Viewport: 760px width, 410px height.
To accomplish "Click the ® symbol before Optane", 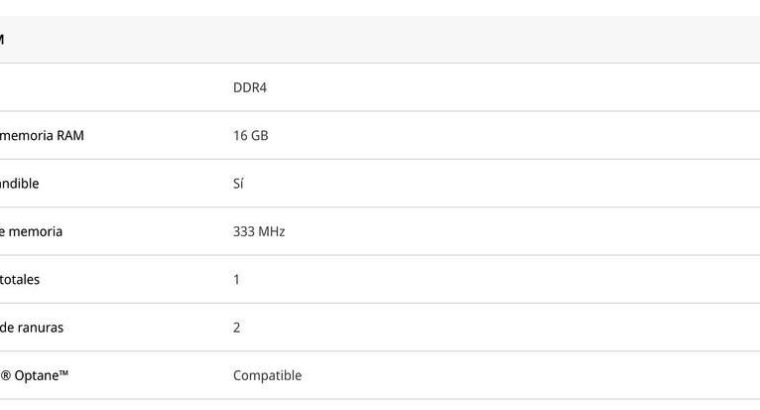I will [x=6, y=375].
